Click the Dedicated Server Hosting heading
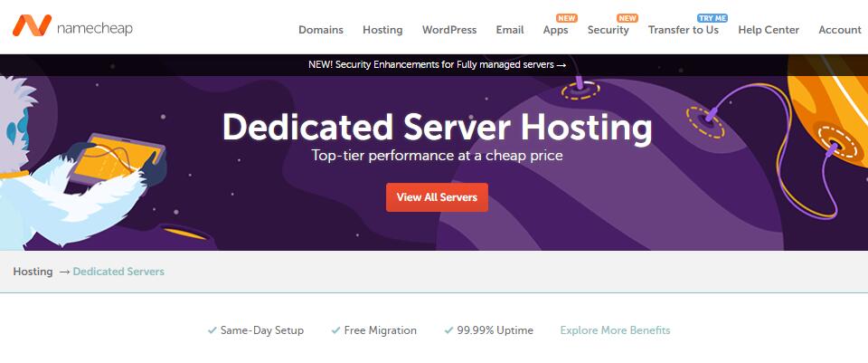Image resolution: width=868 pixels, height=363 pixels. click(x=438, y=127)
